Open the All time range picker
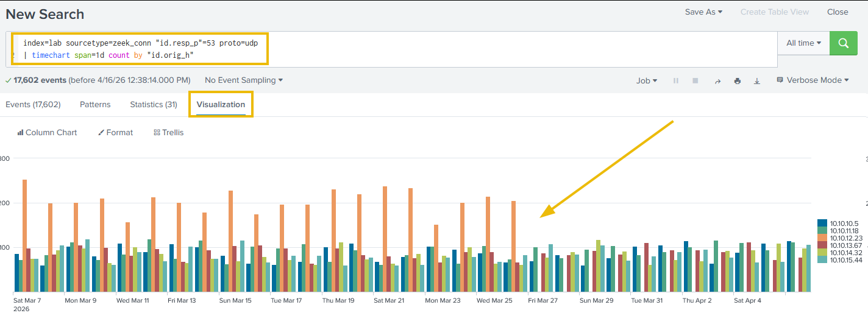Viewport: 868px width, 313px height. 804,43
